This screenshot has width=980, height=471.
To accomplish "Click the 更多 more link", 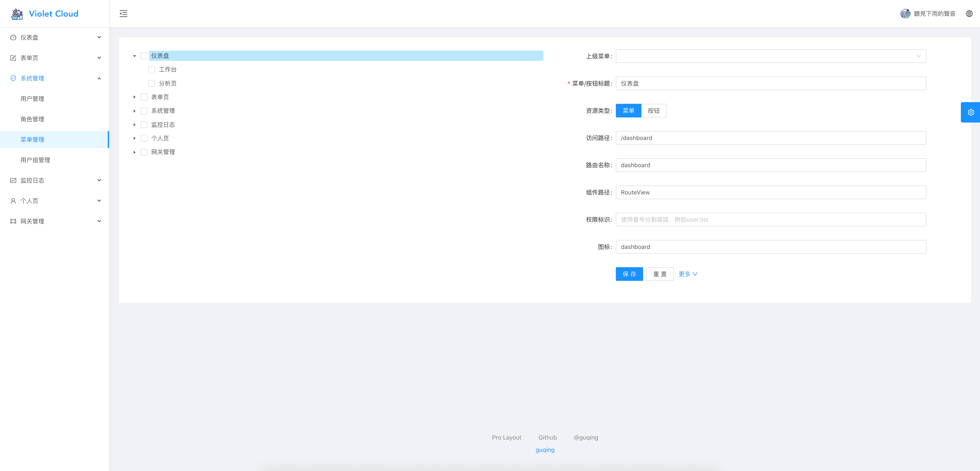I will click(687, 274).
